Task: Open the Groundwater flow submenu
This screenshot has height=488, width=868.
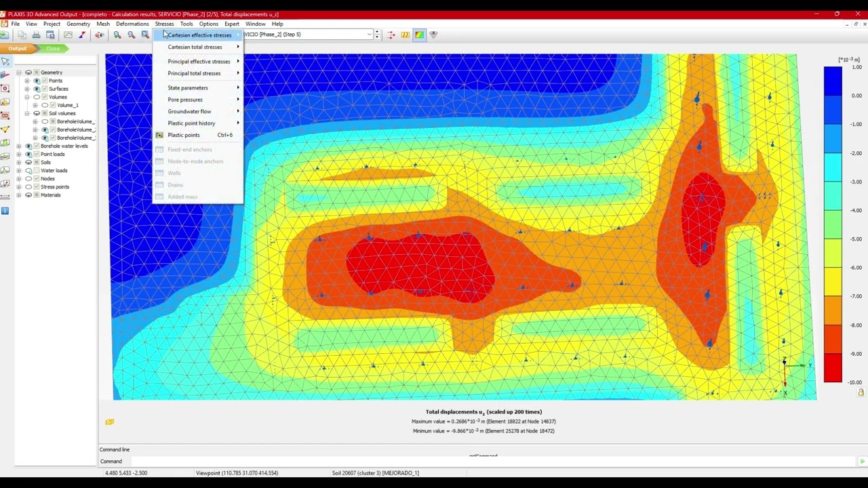Action: (x=197, y=111)
